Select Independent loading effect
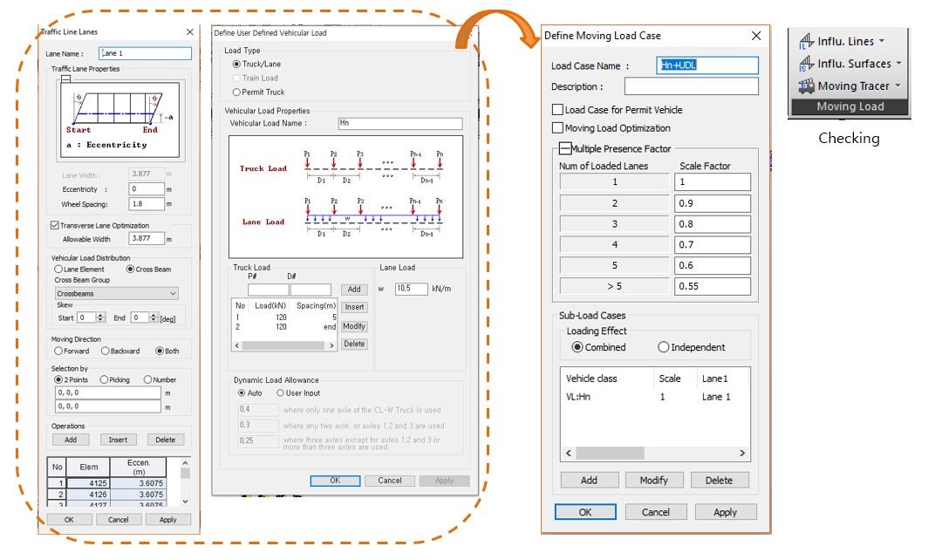942x560 pixels. (x=663, y=347)
